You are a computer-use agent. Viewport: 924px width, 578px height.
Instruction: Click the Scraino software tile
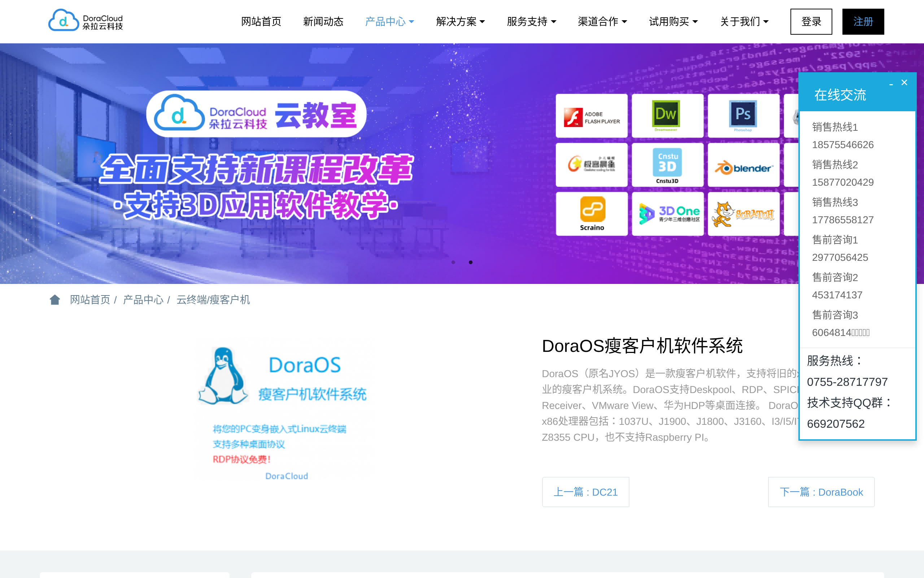[592, 214]
